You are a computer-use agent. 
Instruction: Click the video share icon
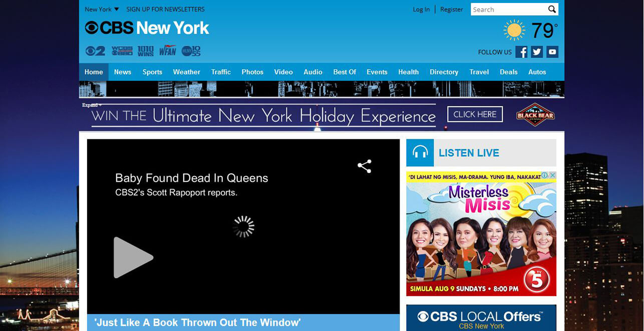click(x=365, y=167)
